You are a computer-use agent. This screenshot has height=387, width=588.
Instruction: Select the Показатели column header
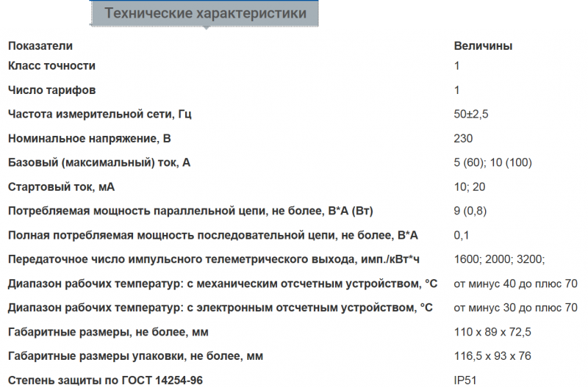coord(40,46)
